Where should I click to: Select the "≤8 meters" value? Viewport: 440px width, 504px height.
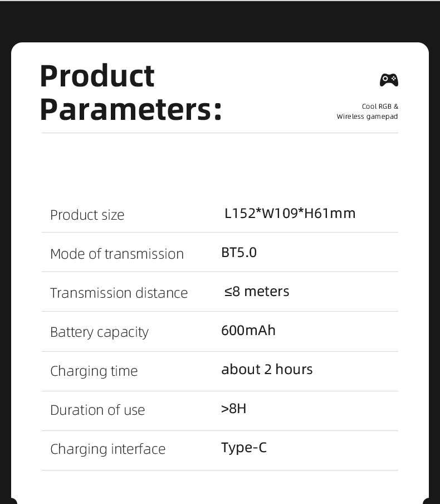(257, 292)
